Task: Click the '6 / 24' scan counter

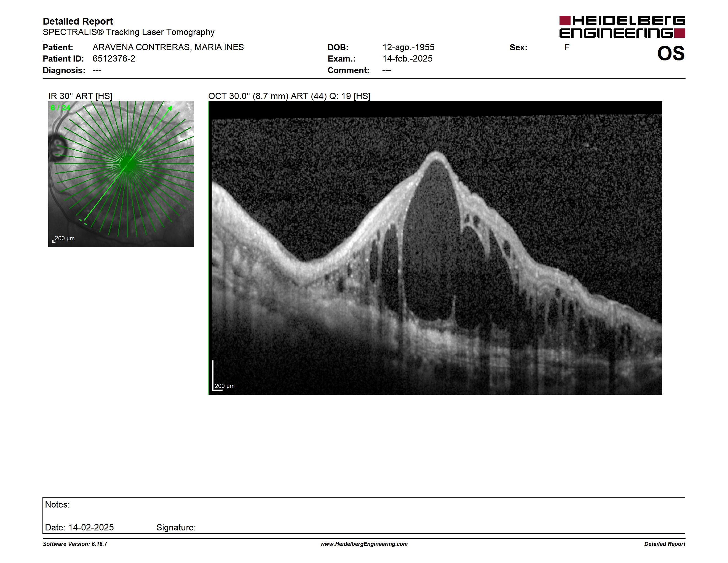Action: coord(60,108)
